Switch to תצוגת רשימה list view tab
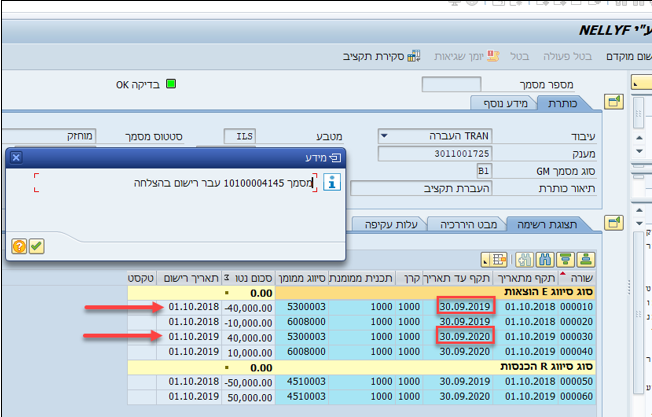 [547, 225]
